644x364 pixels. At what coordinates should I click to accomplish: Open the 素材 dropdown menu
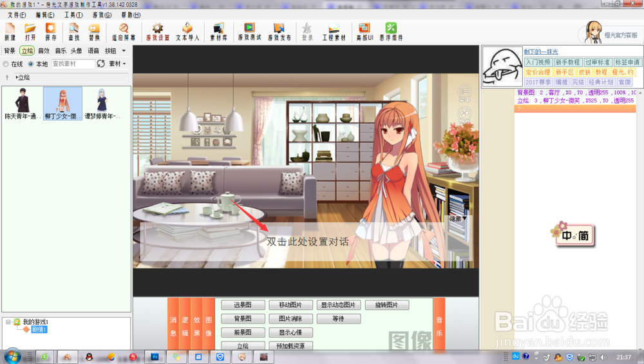[x=117, y=64]
